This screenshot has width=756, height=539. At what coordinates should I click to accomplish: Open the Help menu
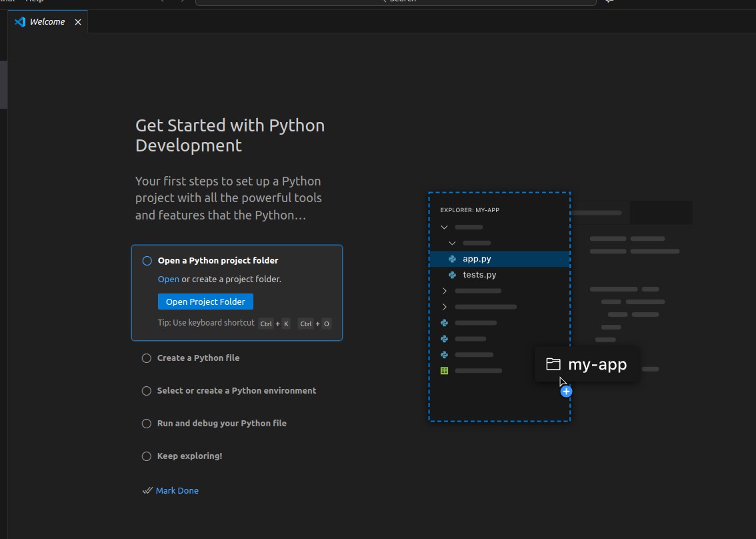[x=31, y=2]
